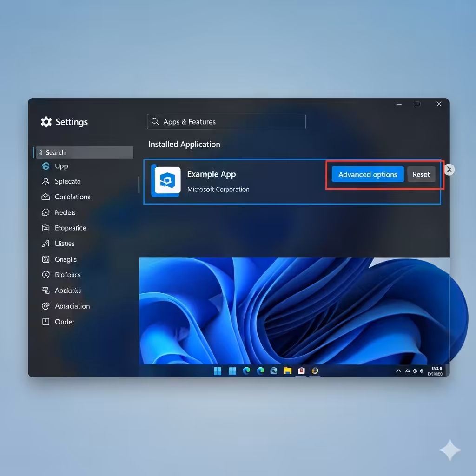Dismiss using the round X beside Reset

click(450, 170)
